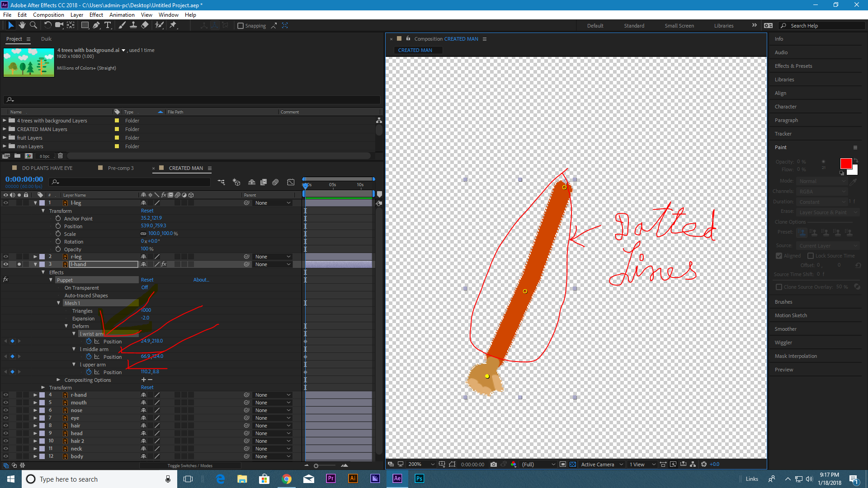The image size is (868, 488).
Task: Toggle visibility of the body layer
Action: (6, 456)
